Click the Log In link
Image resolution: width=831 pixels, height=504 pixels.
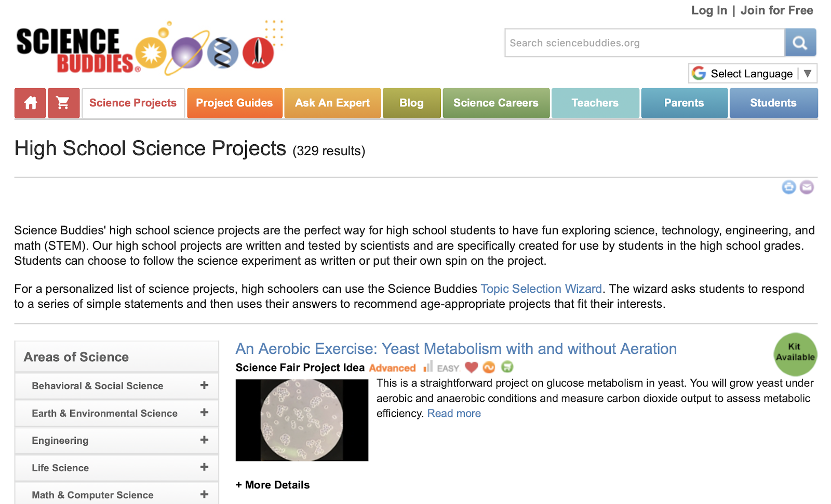click(x=709, y=10)
